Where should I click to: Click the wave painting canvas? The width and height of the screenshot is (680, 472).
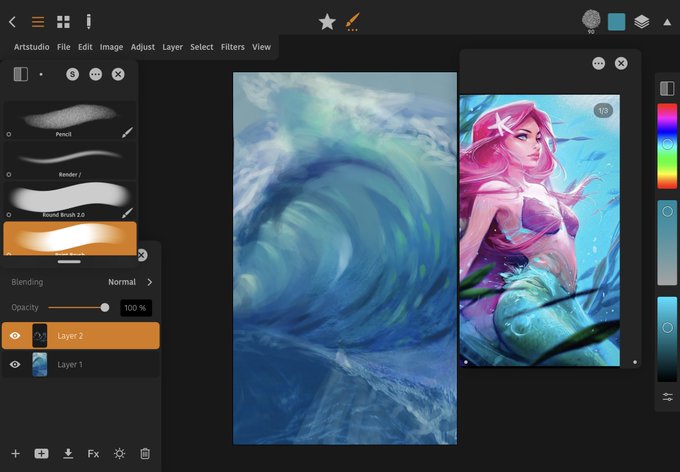[345, 258]
